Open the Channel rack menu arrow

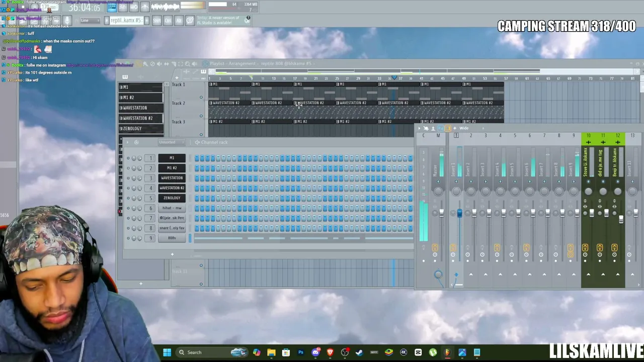[128, 142]
